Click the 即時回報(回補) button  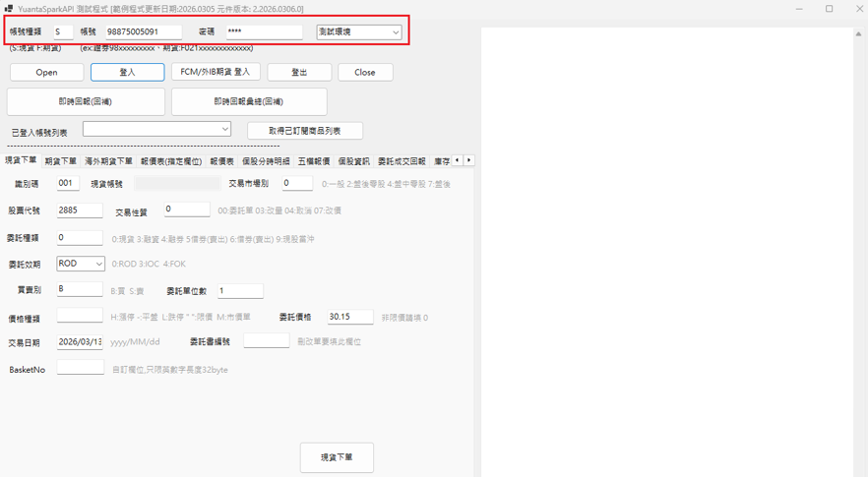pos(86,101)
